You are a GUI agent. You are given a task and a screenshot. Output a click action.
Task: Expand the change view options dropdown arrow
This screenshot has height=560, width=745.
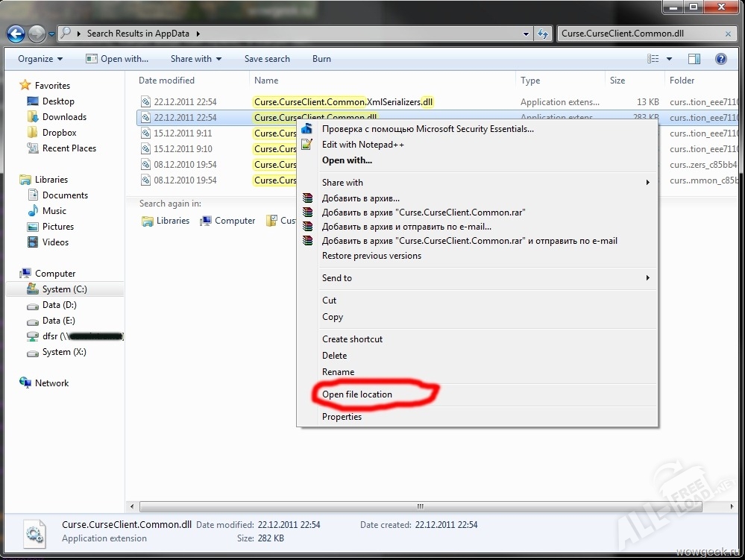(669, 59)
